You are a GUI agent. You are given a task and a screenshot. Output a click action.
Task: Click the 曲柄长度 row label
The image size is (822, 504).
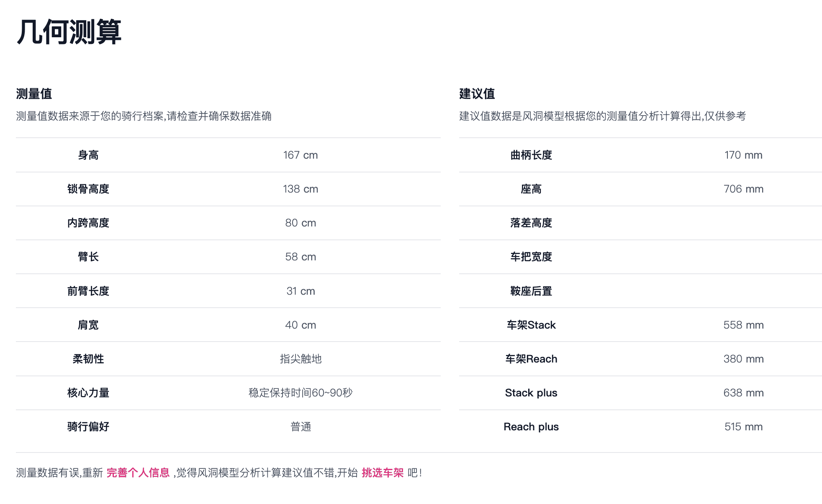point(531,155)
